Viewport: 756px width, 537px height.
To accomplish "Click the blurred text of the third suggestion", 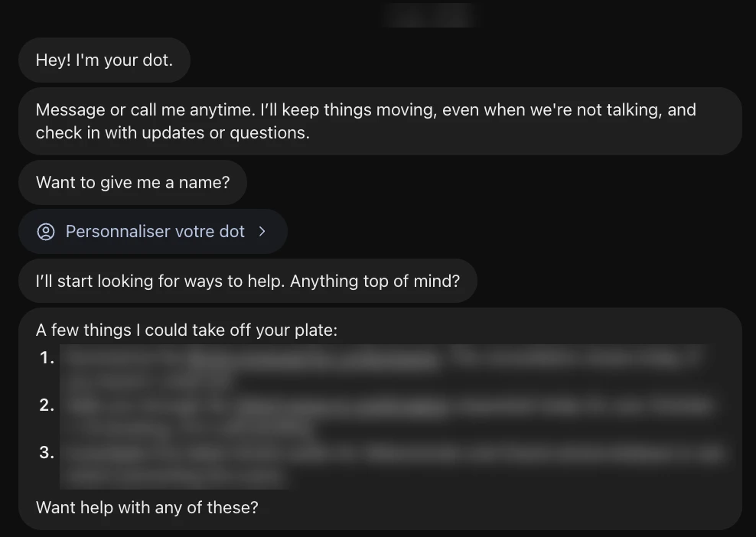I will (393, 464).
